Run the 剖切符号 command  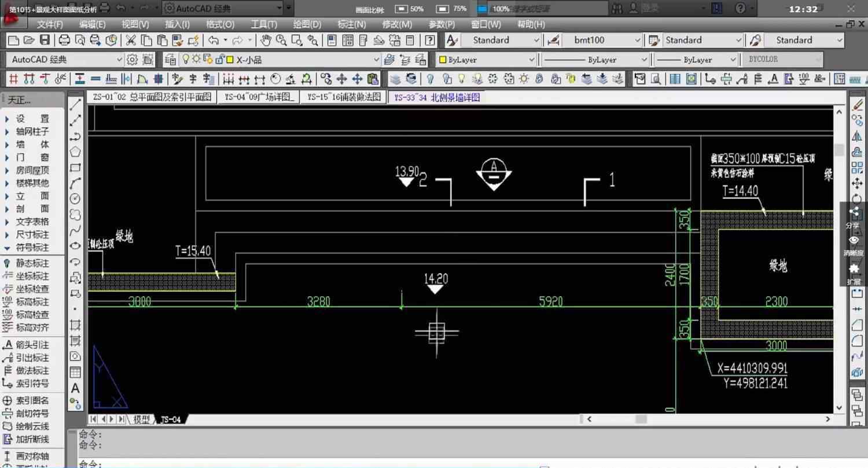(32, 414)
